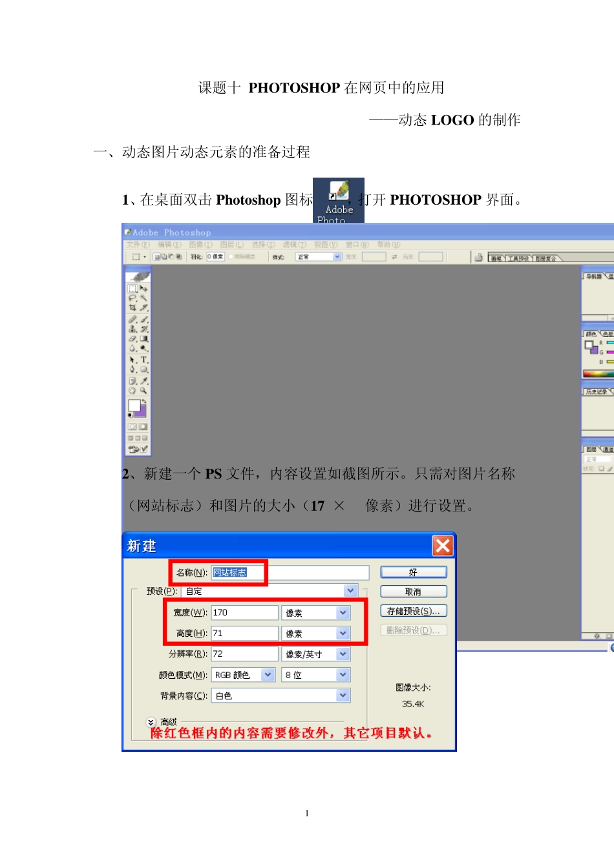
Task: Click the 宽度 width input field
Action: pyautogui.click(x=244, y=612)
